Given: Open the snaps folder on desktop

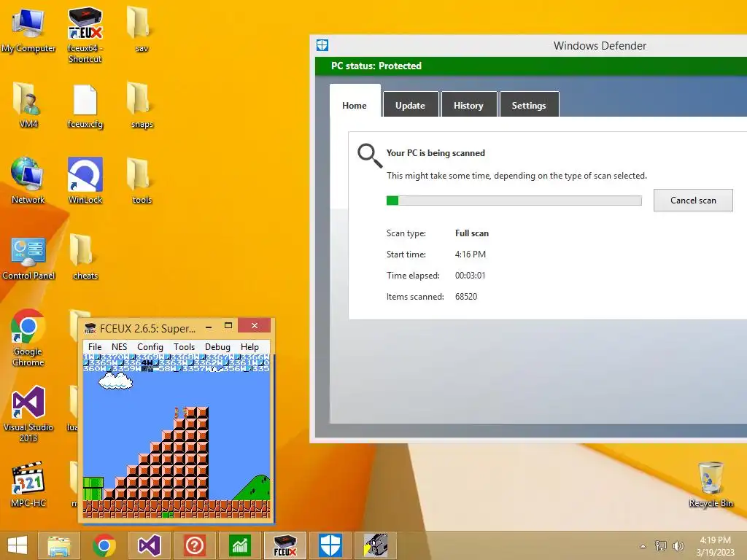Looking at the screenshot, I should tap(142, 105).
